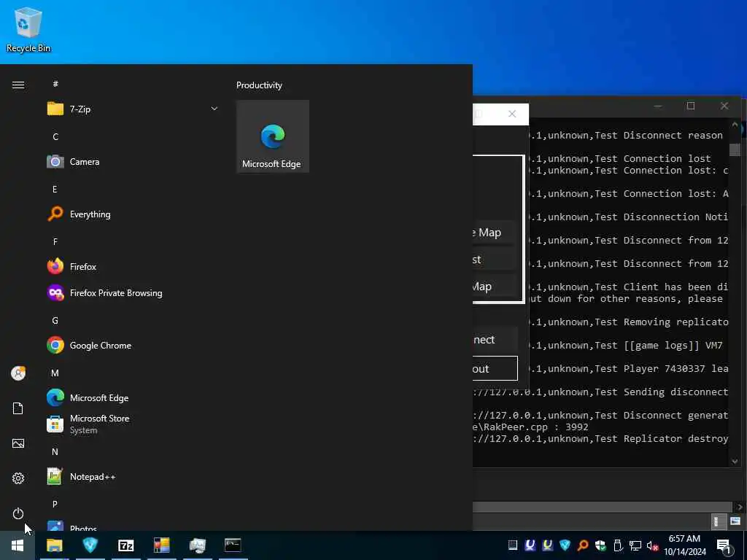The width and height of the screenshot is (747, 560).
Task: Jump via the # letter header
Action: 55,84
